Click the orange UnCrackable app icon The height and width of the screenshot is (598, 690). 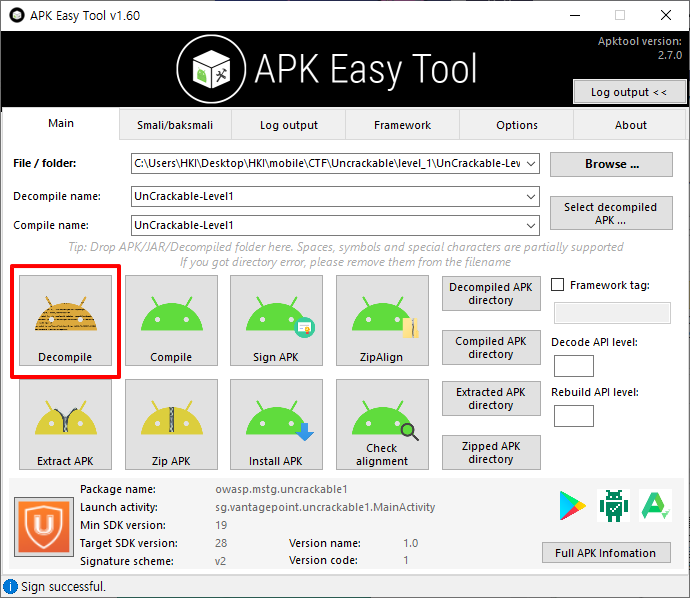pos(44,527)
